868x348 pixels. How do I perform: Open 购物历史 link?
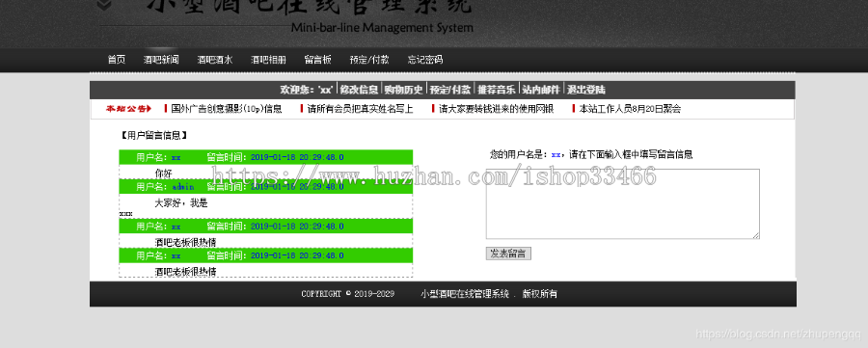(x=404, y=90)
